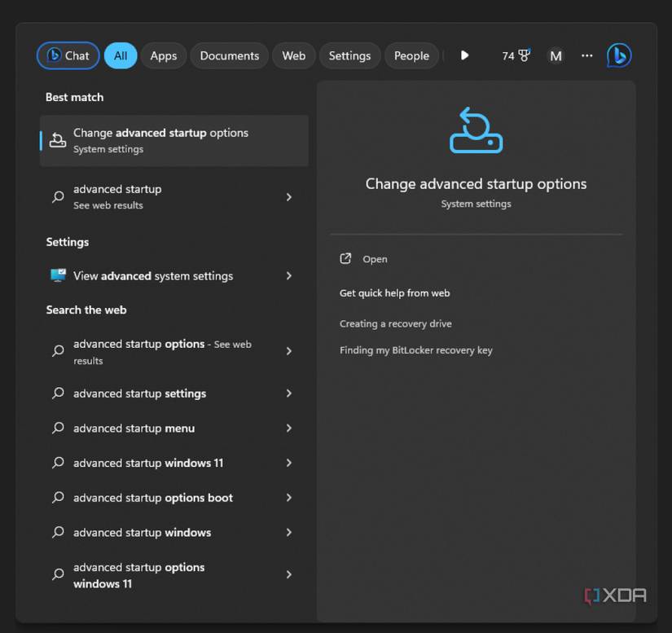Image resolution: width=672 pixels, height=633 pixels.
Task: Click search icon beside advanced startup settings
Action: (x=58, y=393)
